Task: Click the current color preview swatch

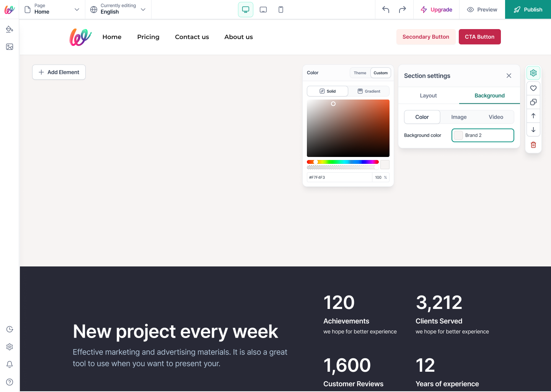Action: tap(385, 165)
